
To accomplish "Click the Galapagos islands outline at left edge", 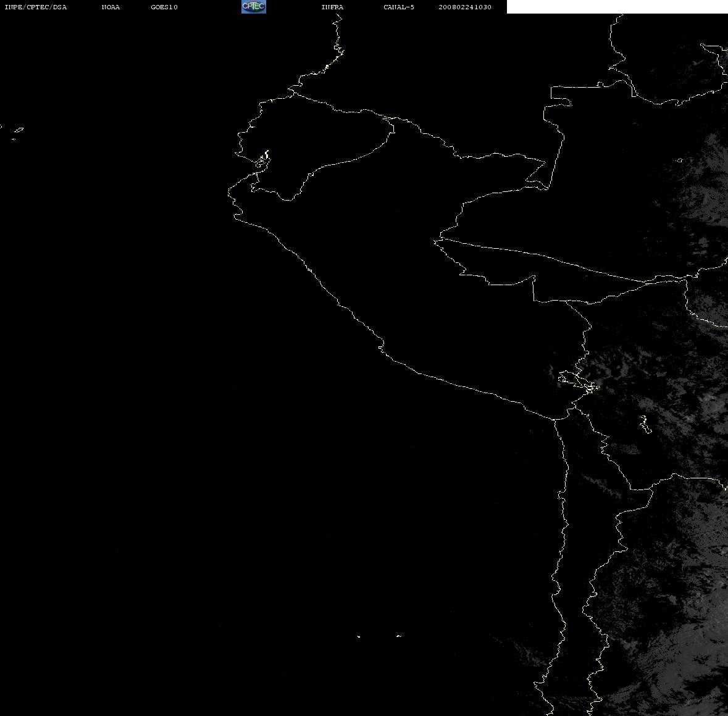I will pyautogui.click(x=15, y=133).
